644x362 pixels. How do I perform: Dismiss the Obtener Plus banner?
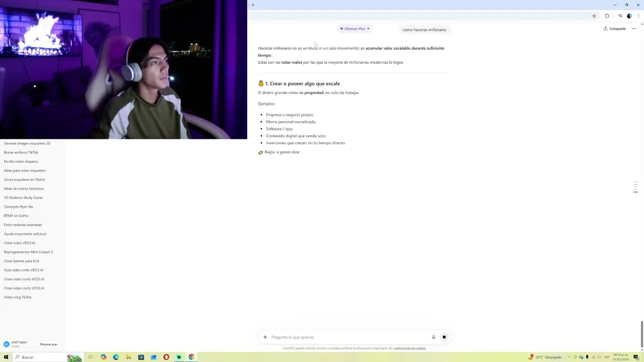click(x=368, y=29)
